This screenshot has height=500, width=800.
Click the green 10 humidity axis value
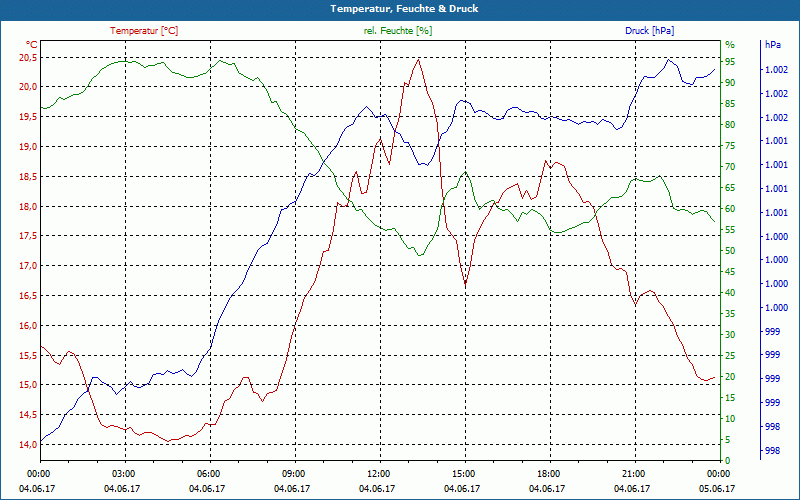[x=730, y=419]
